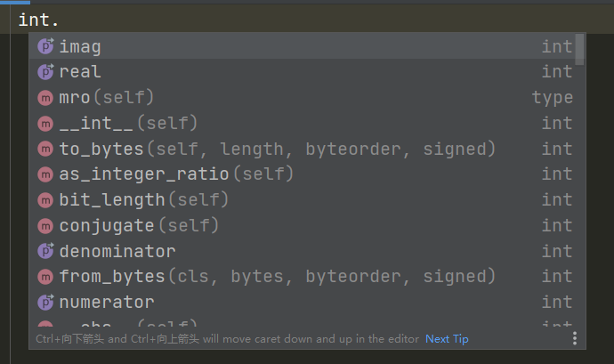Click the method icon beside to_bytes
614x364 pixels.
pos(45,149)
